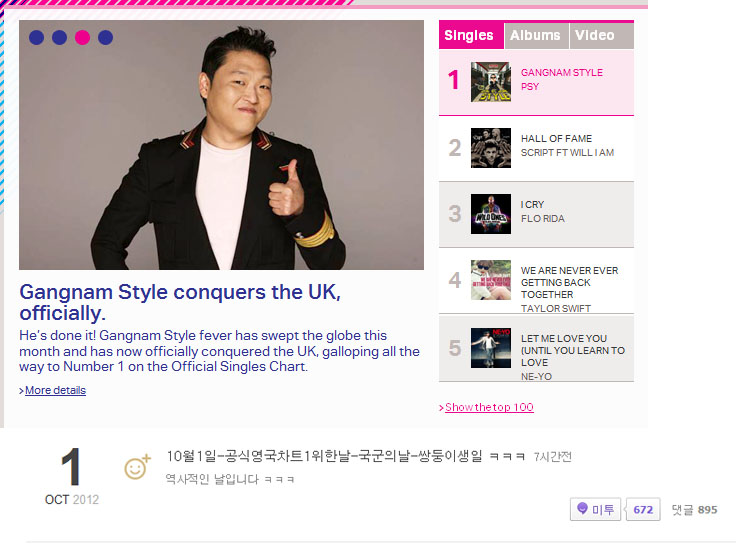Open Gangnam Style album cover thumbnail
The width and height of the screenshot is (753, 555).
tap(491, 82)
